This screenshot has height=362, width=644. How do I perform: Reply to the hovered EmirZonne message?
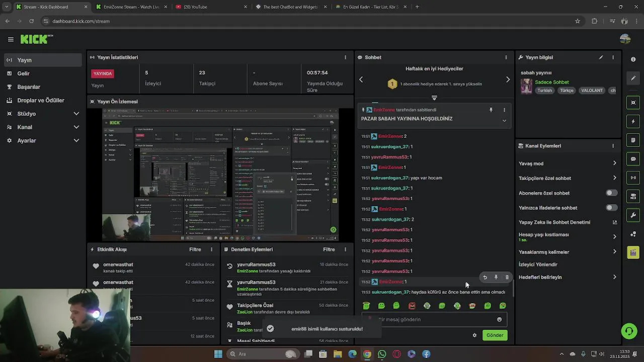pyautogui.click(x=485, y=277)
